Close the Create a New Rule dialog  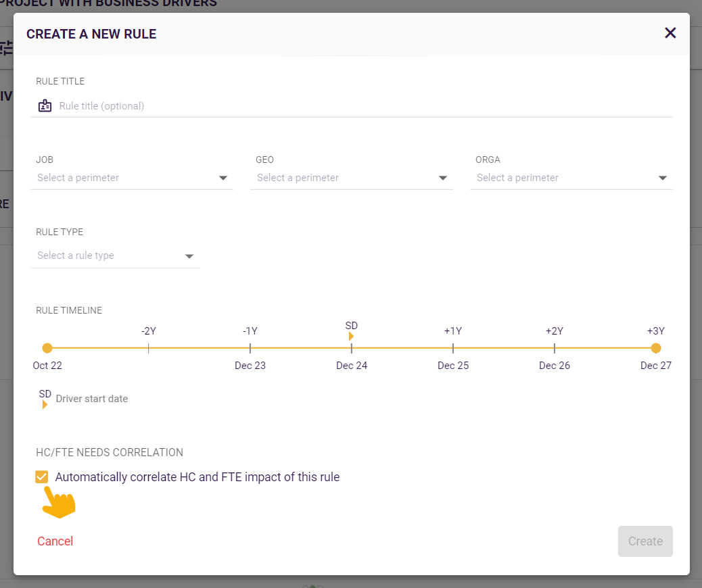(670, 33)
